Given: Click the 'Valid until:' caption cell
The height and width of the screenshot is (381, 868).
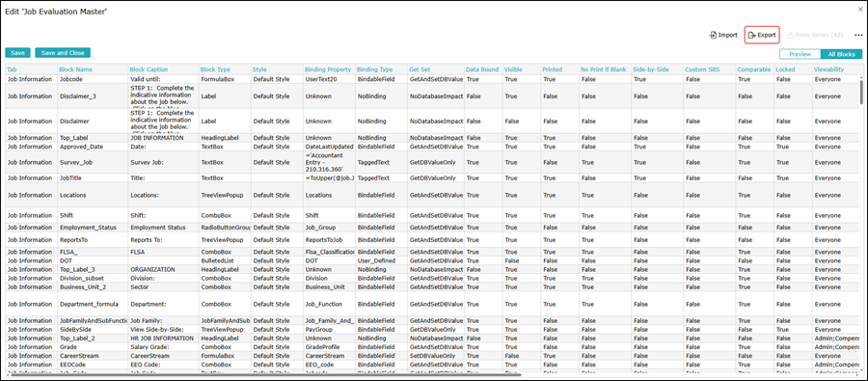Looking at the screenshot, I should point(163,79).
